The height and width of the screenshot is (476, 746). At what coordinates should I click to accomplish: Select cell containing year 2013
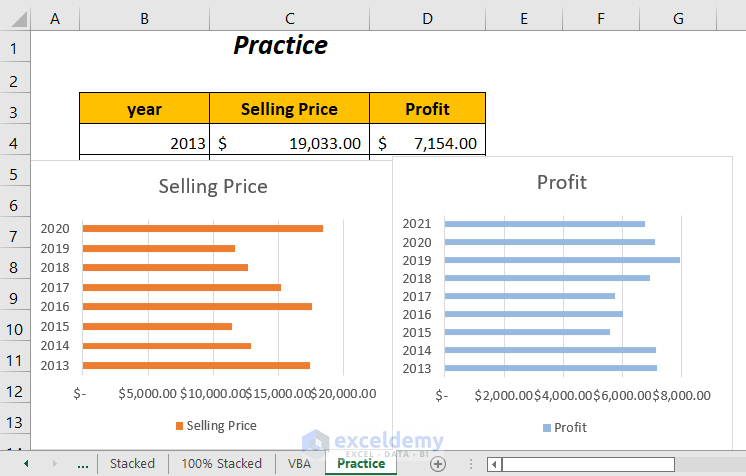[145, 143]
